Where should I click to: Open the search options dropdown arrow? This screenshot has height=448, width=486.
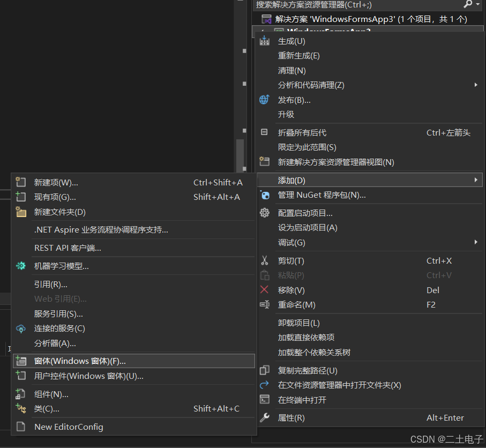click(x=477, y=4)
